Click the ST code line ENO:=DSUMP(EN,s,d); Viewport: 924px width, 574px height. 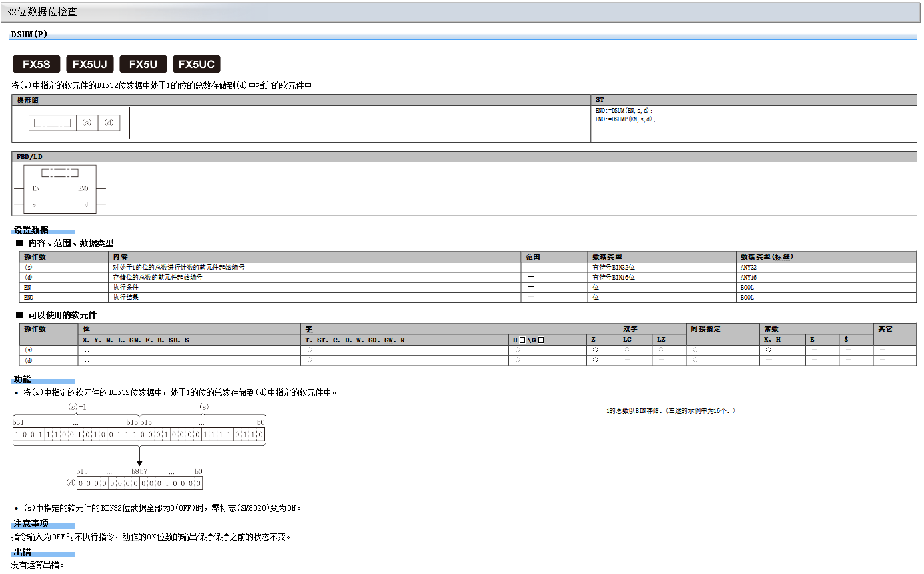coord(625,119)
